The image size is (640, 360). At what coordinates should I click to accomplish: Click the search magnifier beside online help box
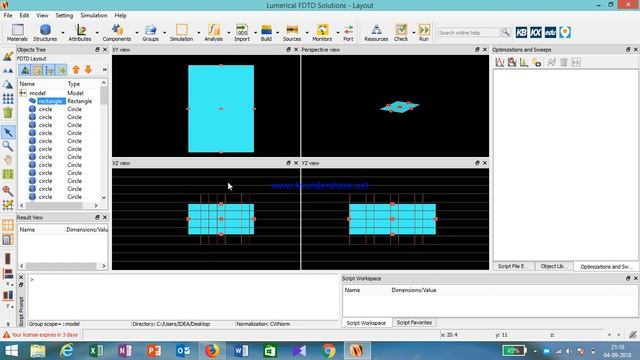click(506, 32)
